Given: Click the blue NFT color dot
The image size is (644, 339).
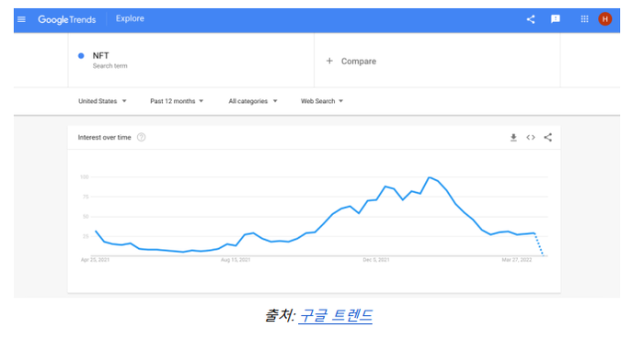Looking at the screenshot, I should click(x=81, y=56).
